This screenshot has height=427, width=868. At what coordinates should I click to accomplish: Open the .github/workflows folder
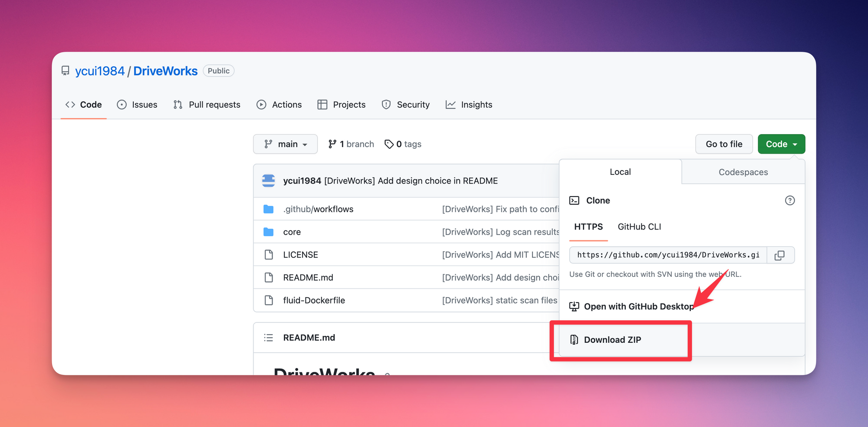coord(318,209)
